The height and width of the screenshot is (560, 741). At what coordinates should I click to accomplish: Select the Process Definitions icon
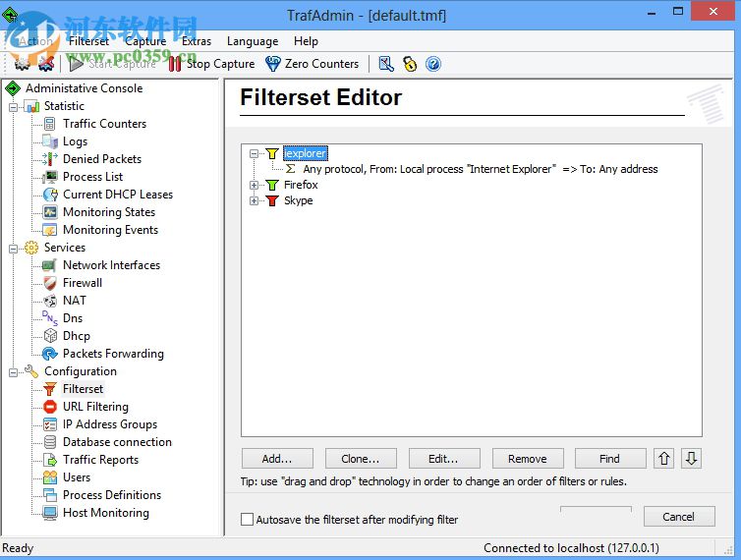click(x=49, y=495)
